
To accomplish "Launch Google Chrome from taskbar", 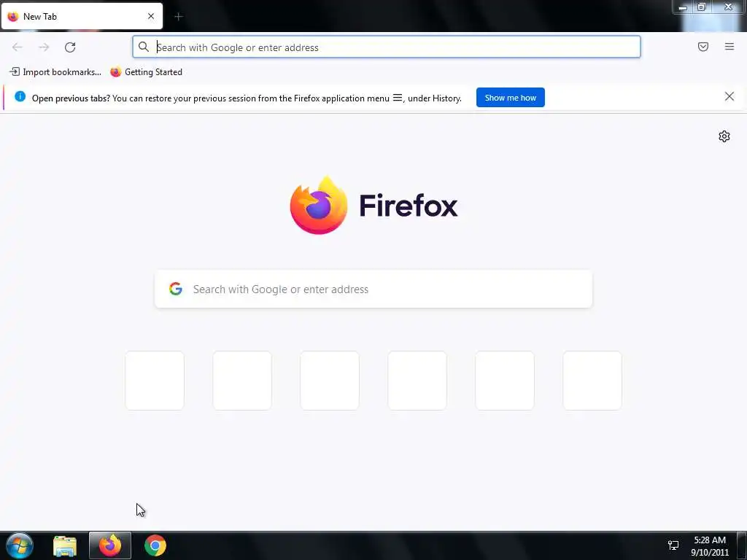I will click(x=155, y=545).
